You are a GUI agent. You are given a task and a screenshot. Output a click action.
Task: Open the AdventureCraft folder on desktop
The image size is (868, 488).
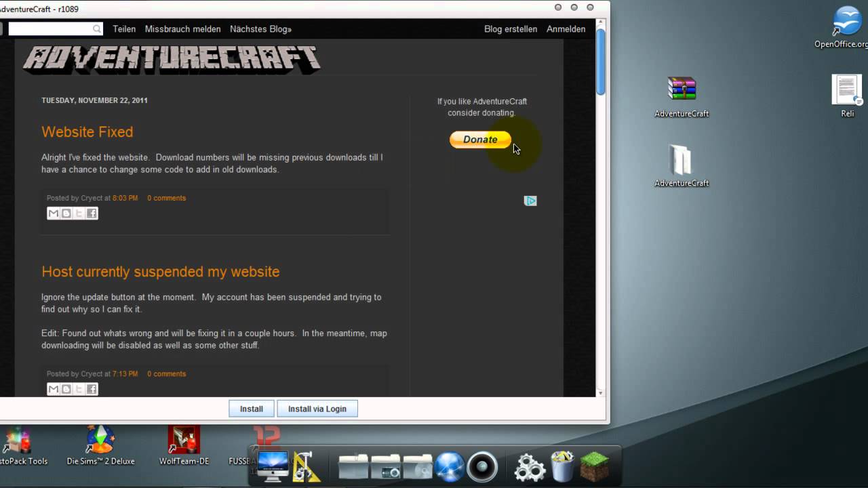pos(682,166)
